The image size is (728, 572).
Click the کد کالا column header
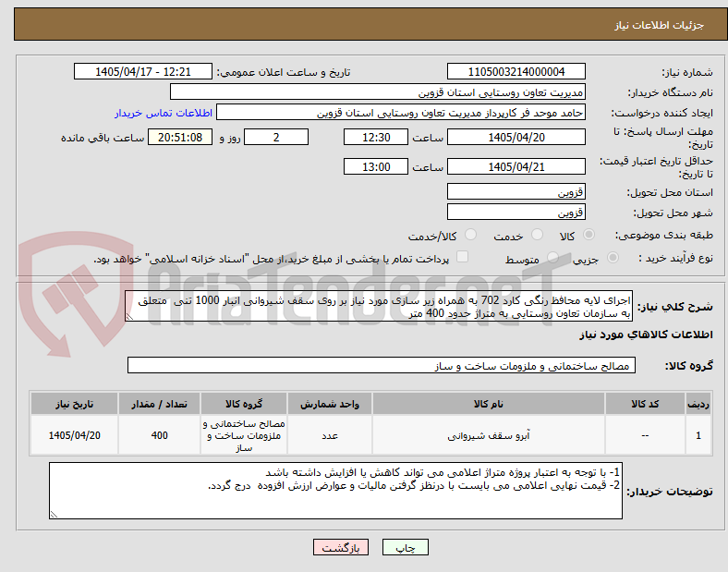[645, 404]
